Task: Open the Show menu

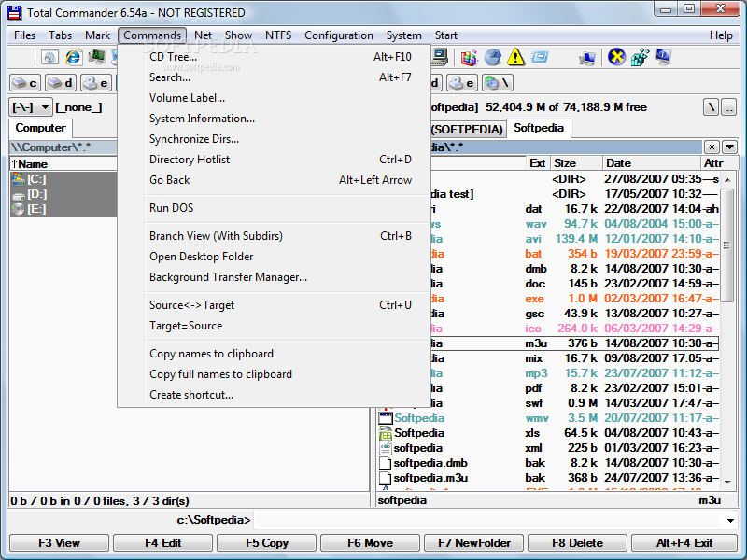Action: click(238, 35)
